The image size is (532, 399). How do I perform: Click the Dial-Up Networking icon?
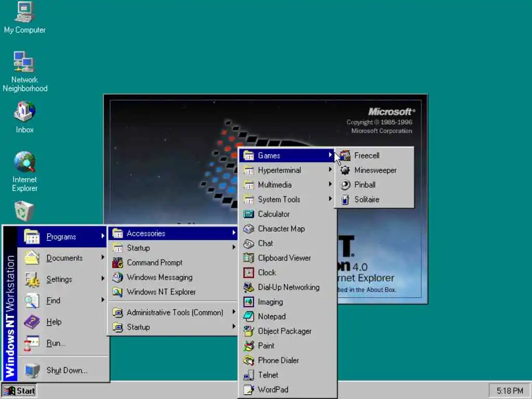(x=249, y=287)
